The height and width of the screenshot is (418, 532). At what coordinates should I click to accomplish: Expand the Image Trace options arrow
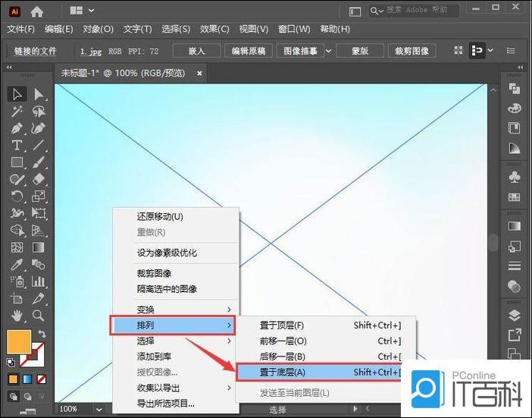[x=328, y=51]
